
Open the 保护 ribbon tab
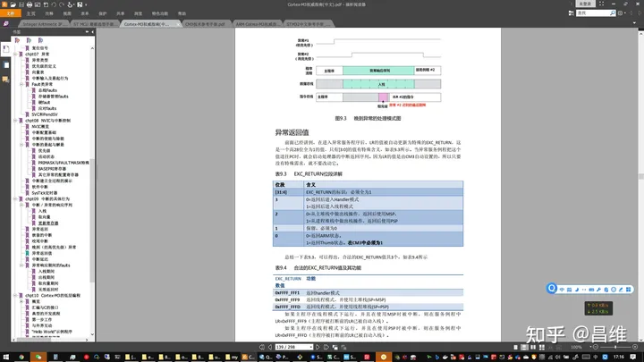103,13
